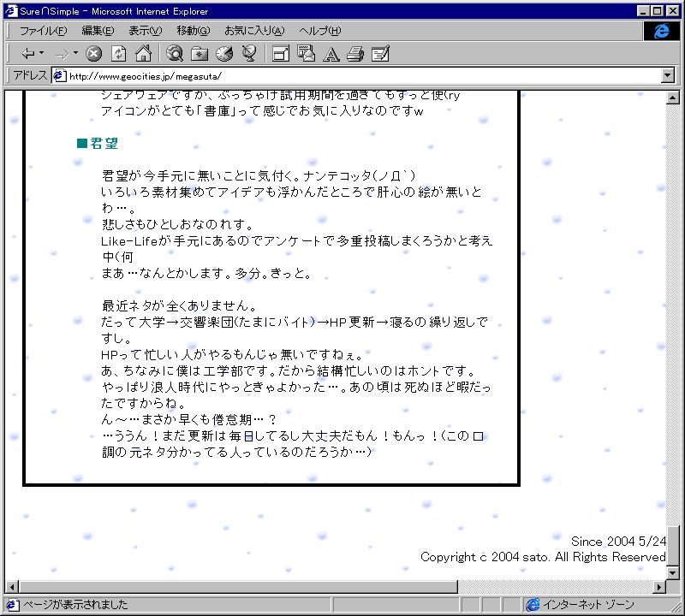Click the line 'まあ…なんとかします。多分。きっと。'
685x616 pixels.
tap(206, 273)
